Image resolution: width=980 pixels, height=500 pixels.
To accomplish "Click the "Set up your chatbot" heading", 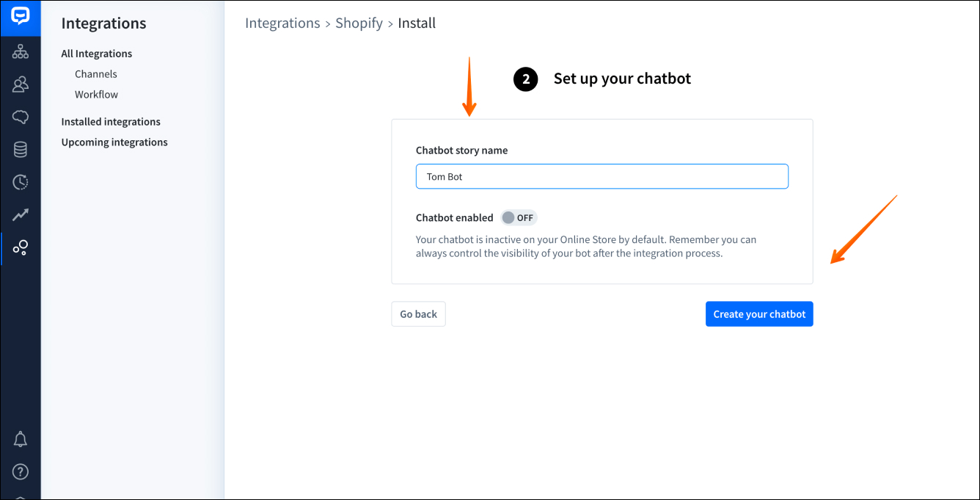I will (622, 79).
